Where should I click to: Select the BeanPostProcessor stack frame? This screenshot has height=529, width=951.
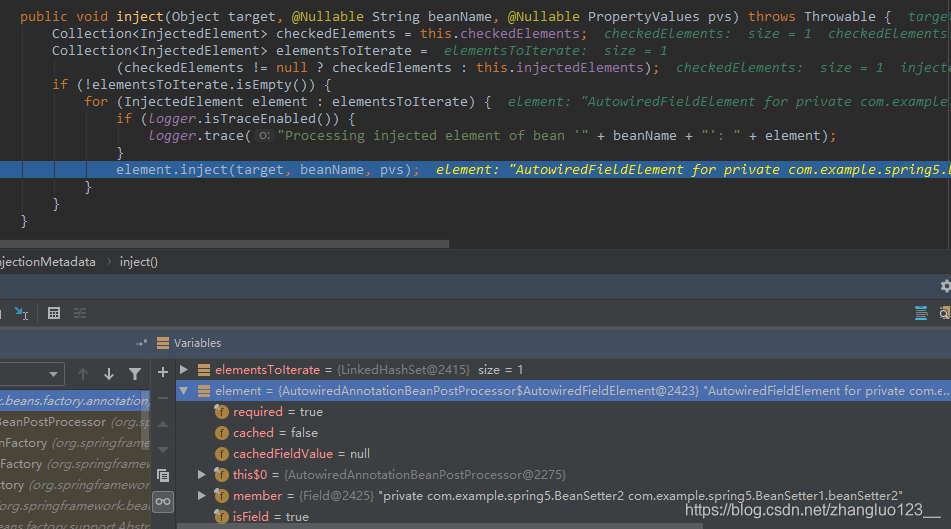(74, 422)
